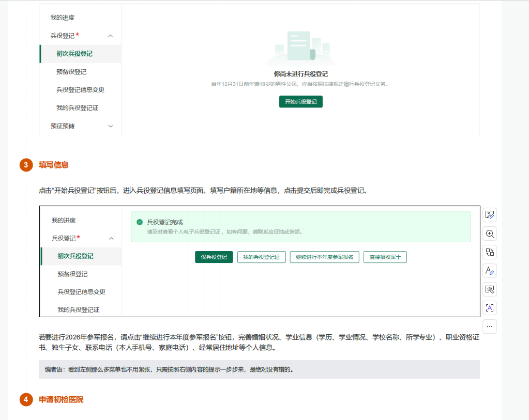Open 我的进度 in the upper sidebar
Image resolution: width=529 pixels, height=420 pixels.
coord(63,18)
